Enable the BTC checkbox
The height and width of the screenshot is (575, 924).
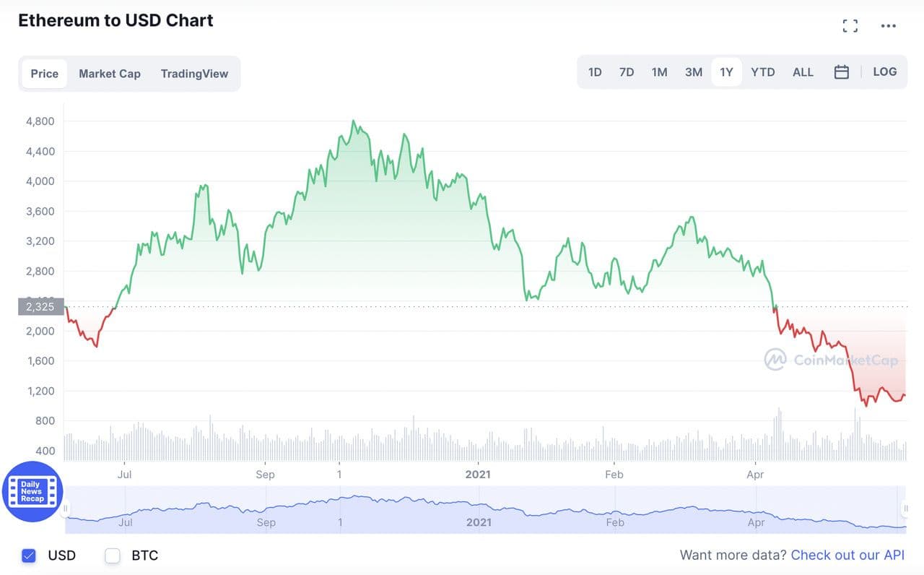pyautogui.click(x=112, y=555)
